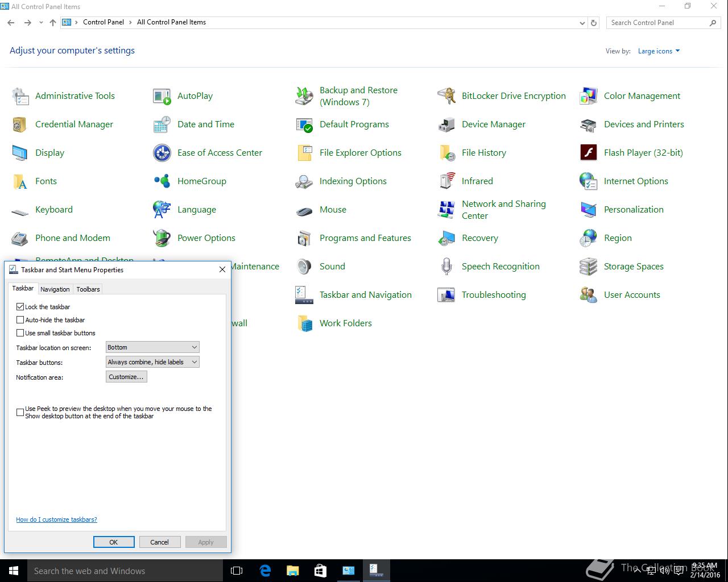728x582 pixels.
Task: Open BitLocker Drive Encryption icon
Action: pos(446,96)
